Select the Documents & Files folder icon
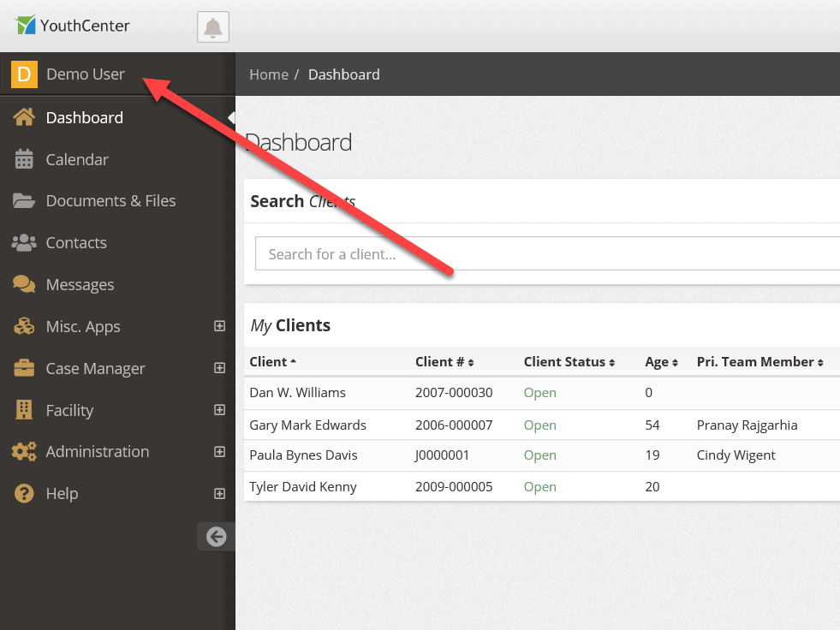 click(24, 201)
